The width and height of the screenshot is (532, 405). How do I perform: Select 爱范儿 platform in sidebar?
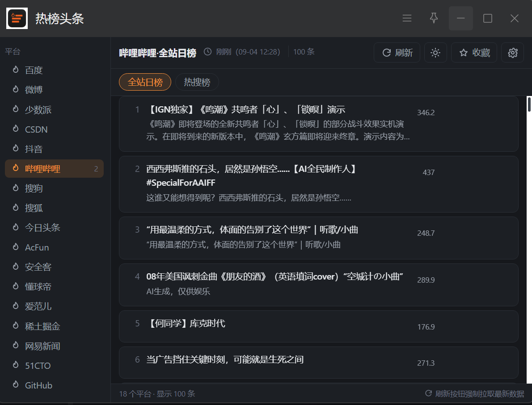pos(54,306)
